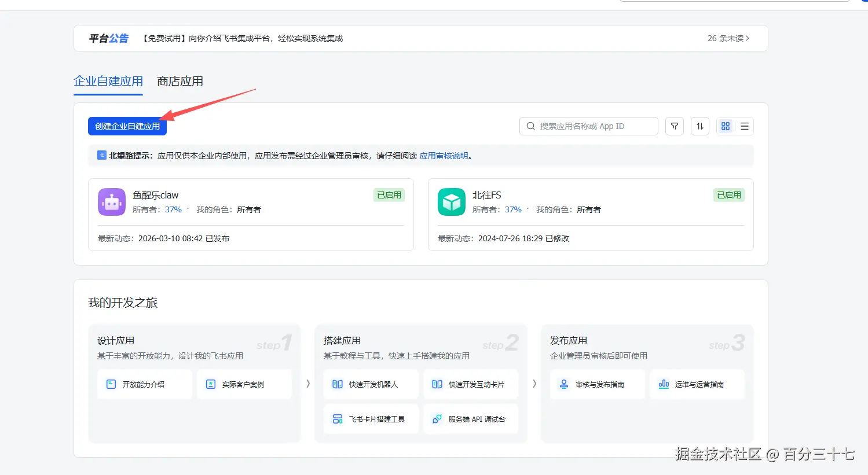Open the 26 条未读 announcements link

click(728, 38)
